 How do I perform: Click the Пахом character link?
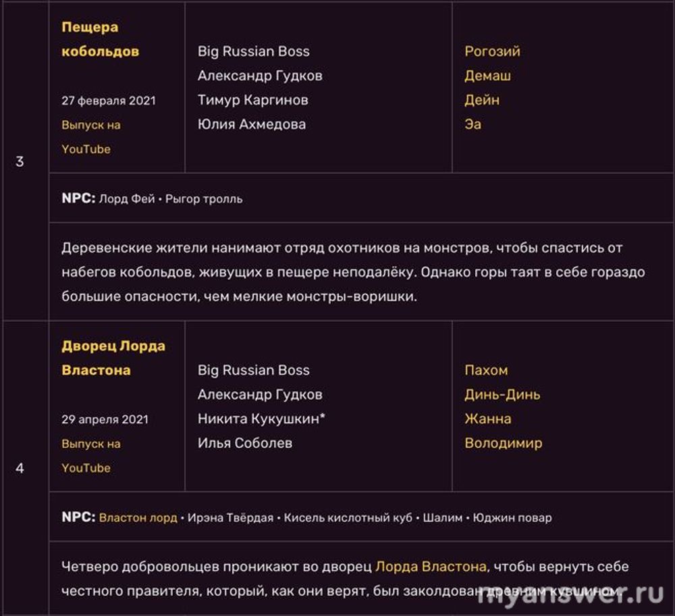click(486, 370)
